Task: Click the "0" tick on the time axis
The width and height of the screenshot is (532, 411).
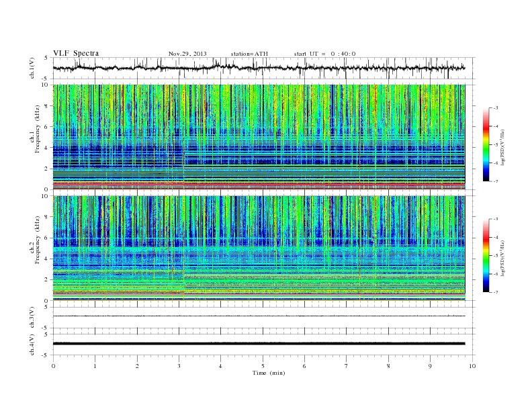Action: click(53, 366)
